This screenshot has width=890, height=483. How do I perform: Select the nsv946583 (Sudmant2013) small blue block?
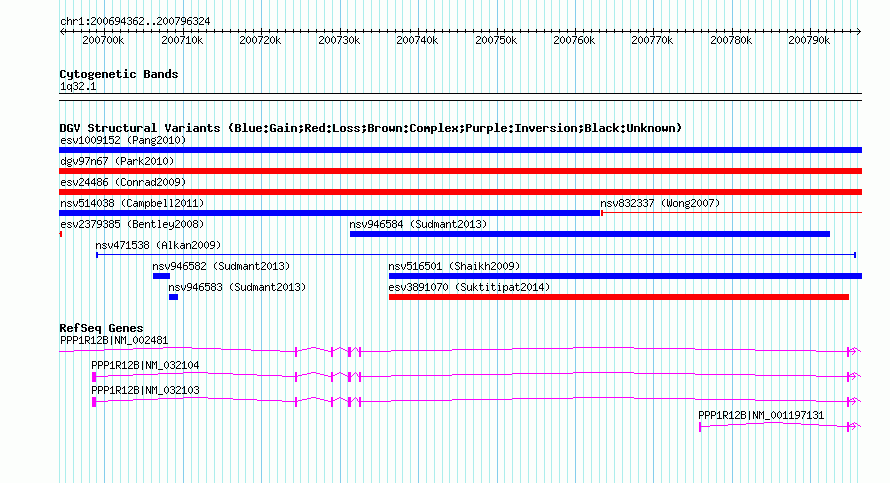pos(174,297)
